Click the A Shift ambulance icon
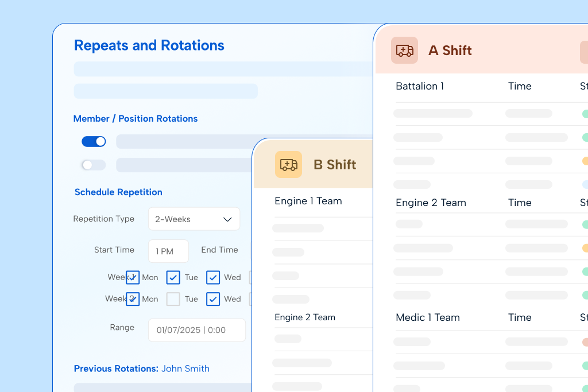 click(x=404, y=51)
